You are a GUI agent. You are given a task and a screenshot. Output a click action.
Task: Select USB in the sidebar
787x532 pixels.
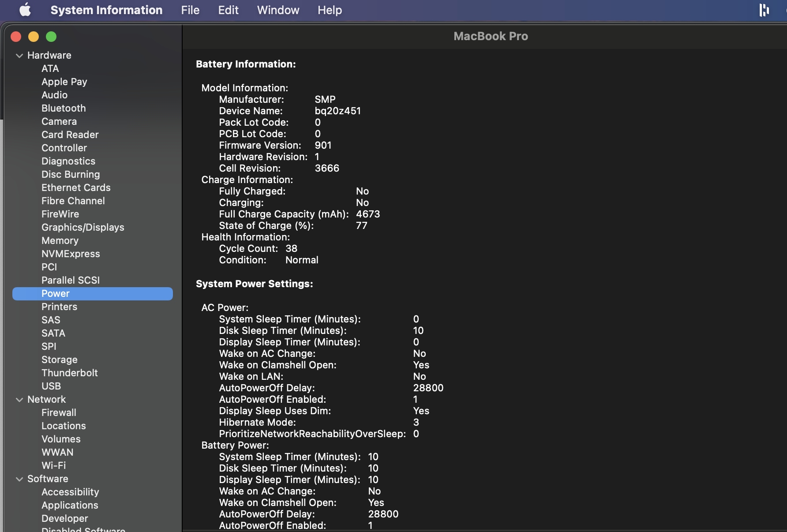tap(51, 386)
